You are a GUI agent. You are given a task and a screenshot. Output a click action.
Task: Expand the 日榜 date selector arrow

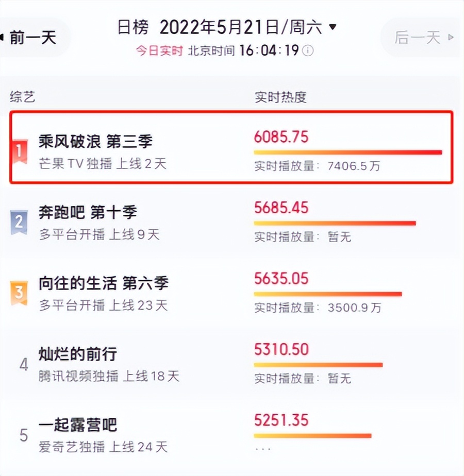pos(333,28)
